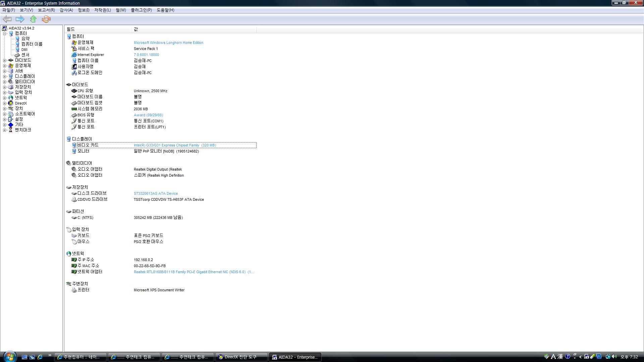Open the ST3320613AS ATA Device link
This screenshot has height=362, width=644.
156,193
